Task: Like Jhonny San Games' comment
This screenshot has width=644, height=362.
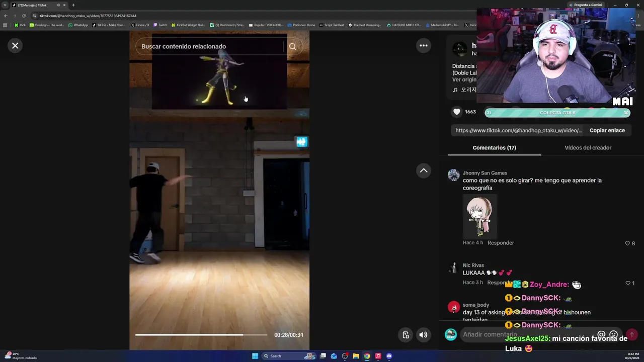Action: [627, 243]
